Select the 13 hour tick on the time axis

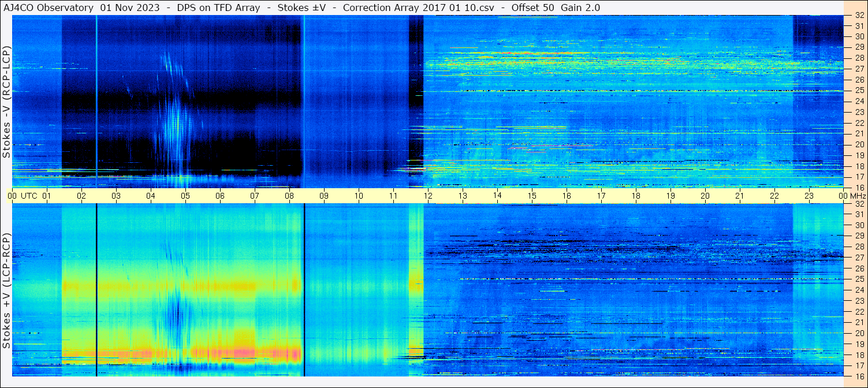point(463,196)
